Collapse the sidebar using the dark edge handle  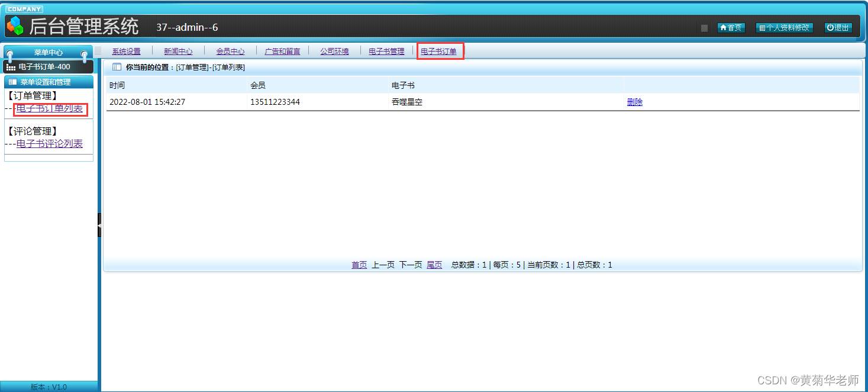pos(99,225)
